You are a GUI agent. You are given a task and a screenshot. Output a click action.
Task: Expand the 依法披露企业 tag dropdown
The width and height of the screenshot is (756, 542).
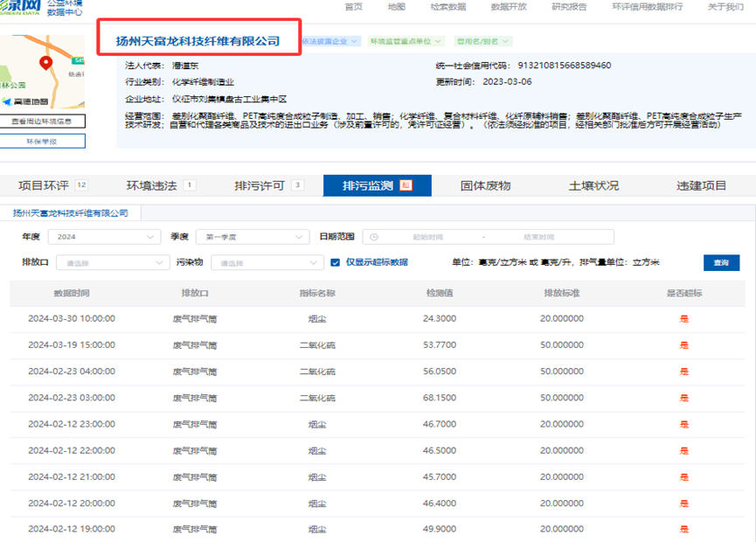coord(330,41)
